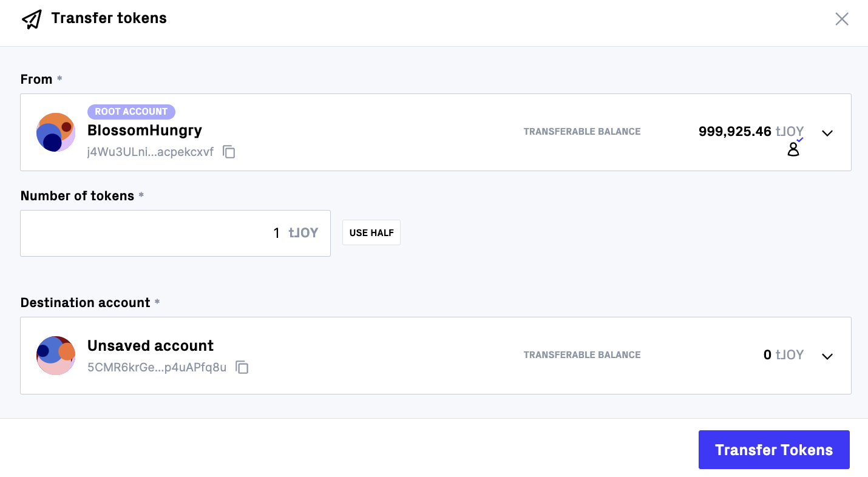The height and width of the screenshot is (477, 868).
Task: Click the truncated j4Wu3ULni address text
Action: tap(150, 152)
